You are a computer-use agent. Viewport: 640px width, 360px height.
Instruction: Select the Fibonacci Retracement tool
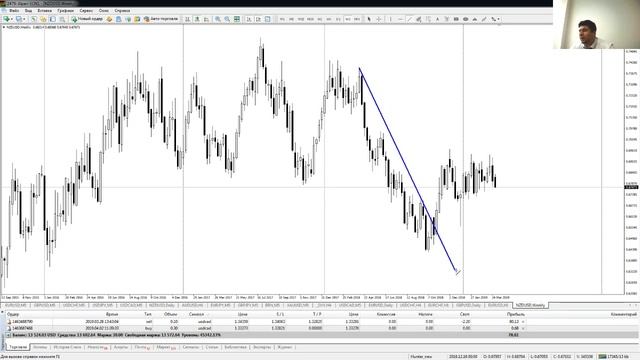click(x=428, y=19)
